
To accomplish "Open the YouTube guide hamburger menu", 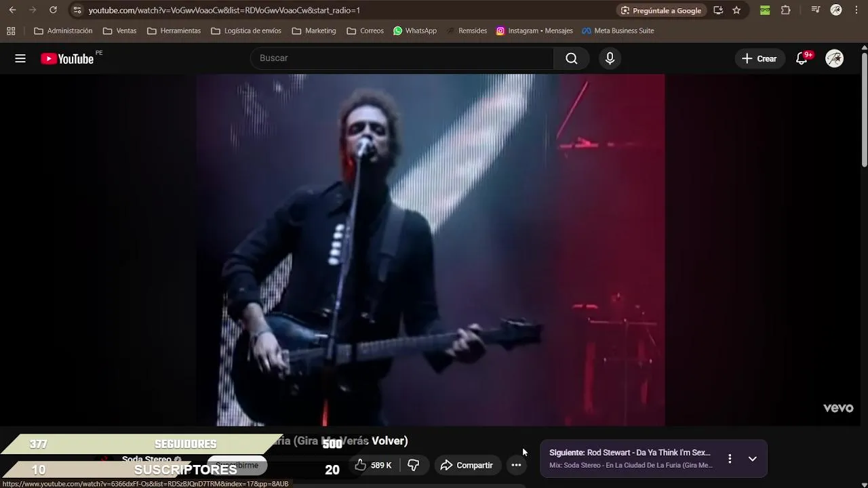I will coord(20,58).
